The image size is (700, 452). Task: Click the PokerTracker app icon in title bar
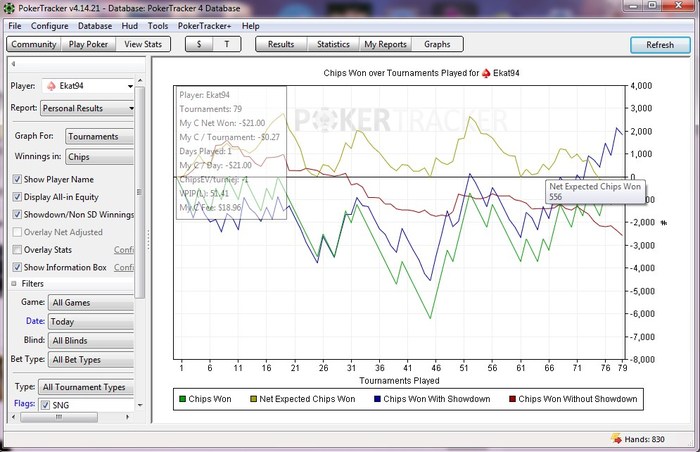tap(8, 8)
